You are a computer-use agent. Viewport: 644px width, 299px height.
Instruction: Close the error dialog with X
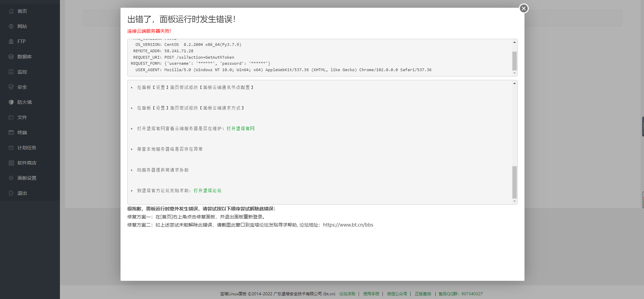523,8
